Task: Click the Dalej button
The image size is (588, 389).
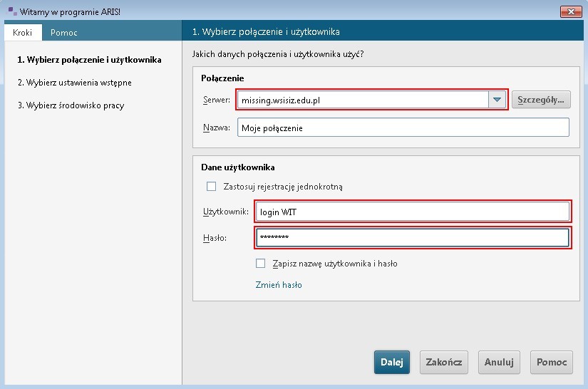Action: pyautogui.click(x=392, y=362)
